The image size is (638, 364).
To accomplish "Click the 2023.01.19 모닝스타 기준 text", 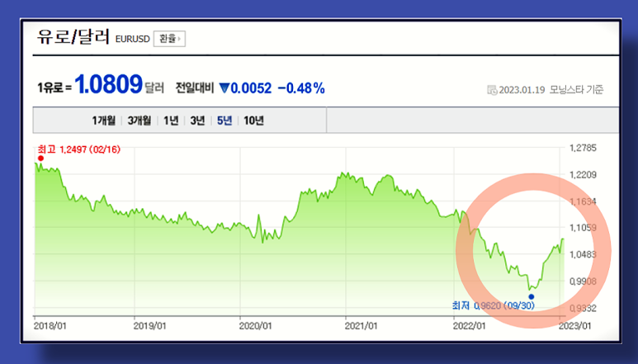I will [x=551, y=90].
